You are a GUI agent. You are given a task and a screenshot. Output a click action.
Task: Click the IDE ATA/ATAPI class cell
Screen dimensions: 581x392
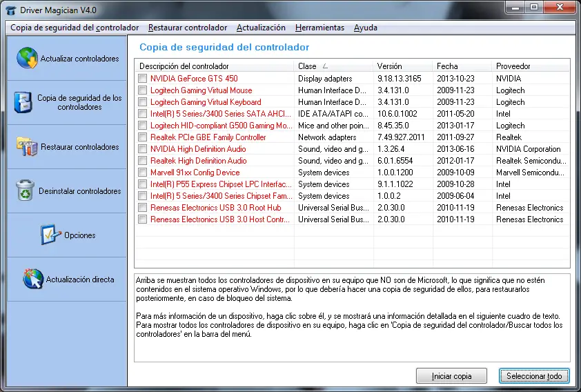[x=333, y=113]
